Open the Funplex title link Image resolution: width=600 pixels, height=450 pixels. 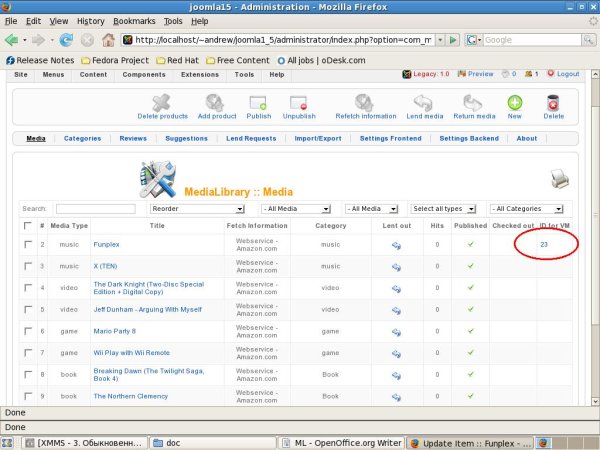pyautogui.click(x=106, y=244)
